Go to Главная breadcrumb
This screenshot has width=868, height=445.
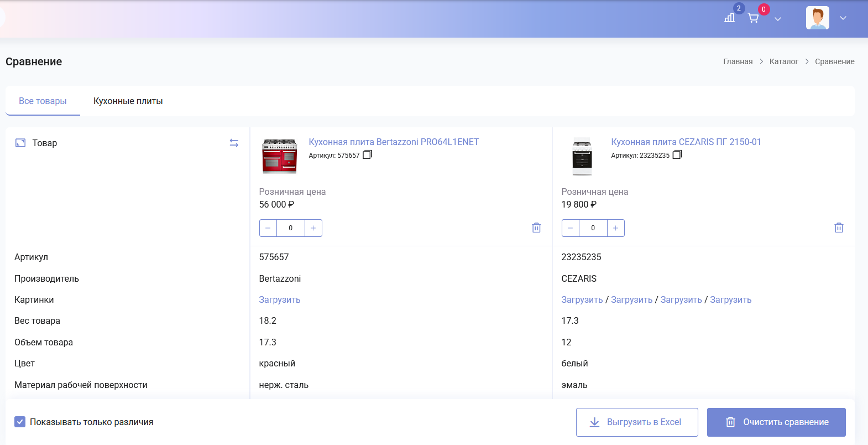click(x=738, y=61)
